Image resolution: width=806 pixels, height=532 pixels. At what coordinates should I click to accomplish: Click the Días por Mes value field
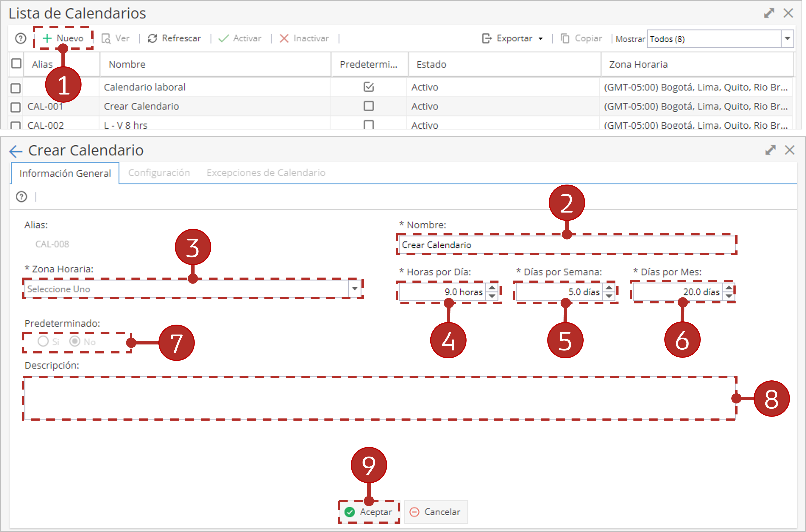[678, 292]
